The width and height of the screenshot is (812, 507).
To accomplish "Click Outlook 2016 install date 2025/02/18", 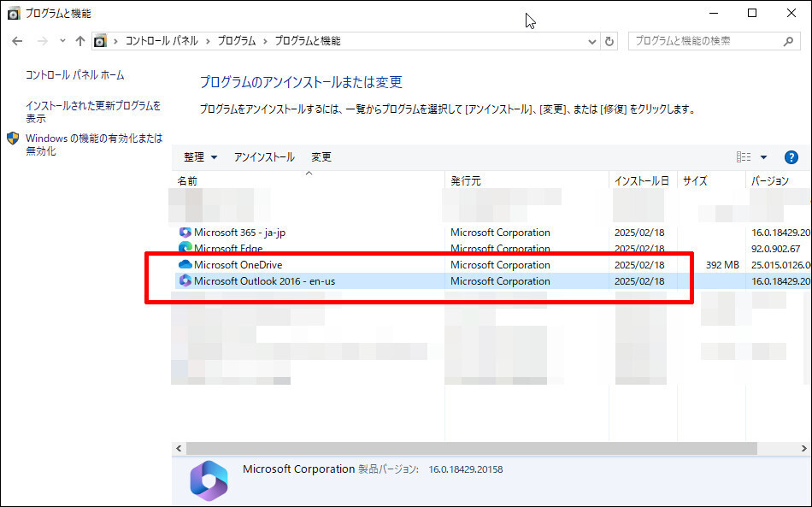I will tap(639, 281).
